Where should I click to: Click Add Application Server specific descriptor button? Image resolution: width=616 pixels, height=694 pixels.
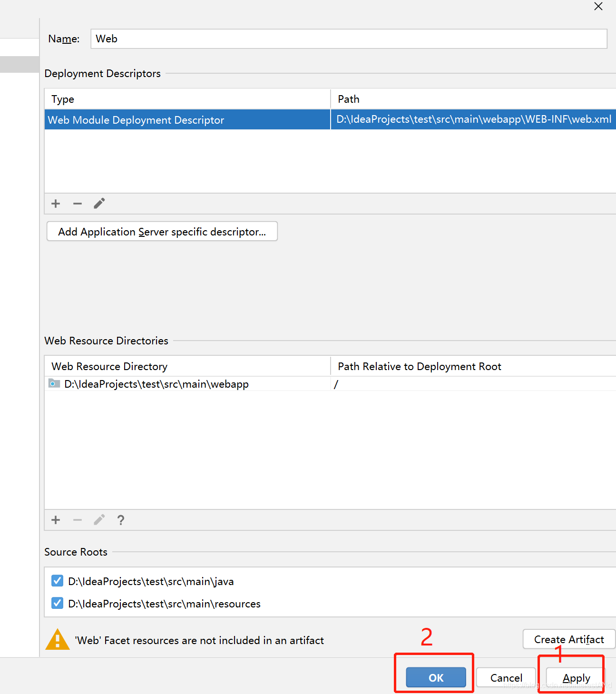pyautogui.click(x=162, y=231)
